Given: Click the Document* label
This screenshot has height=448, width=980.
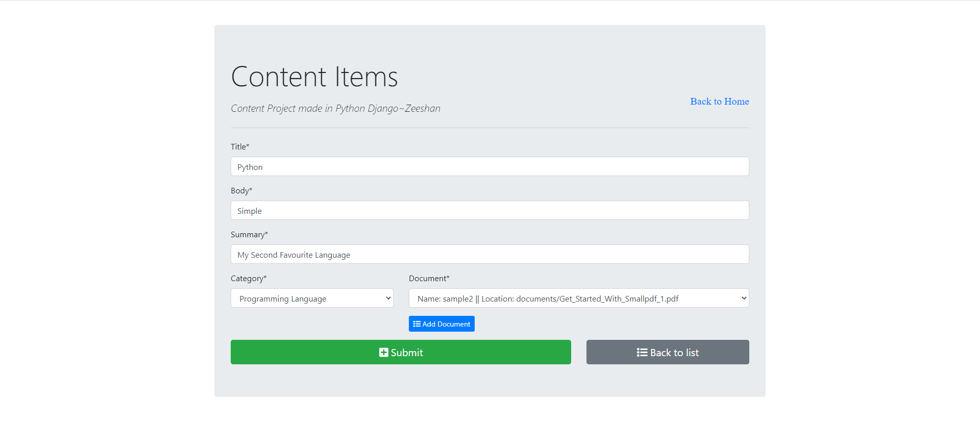Looking at the screenshot, I should coord(429,278).
